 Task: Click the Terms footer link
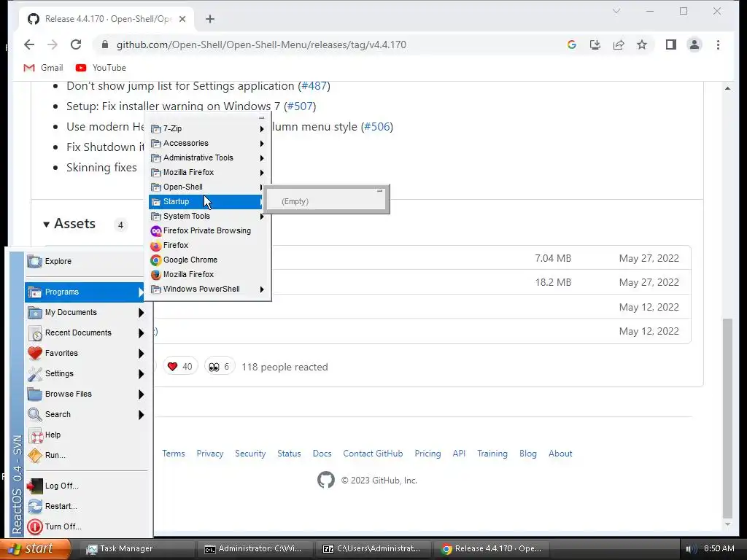click(x=174, y=454)
